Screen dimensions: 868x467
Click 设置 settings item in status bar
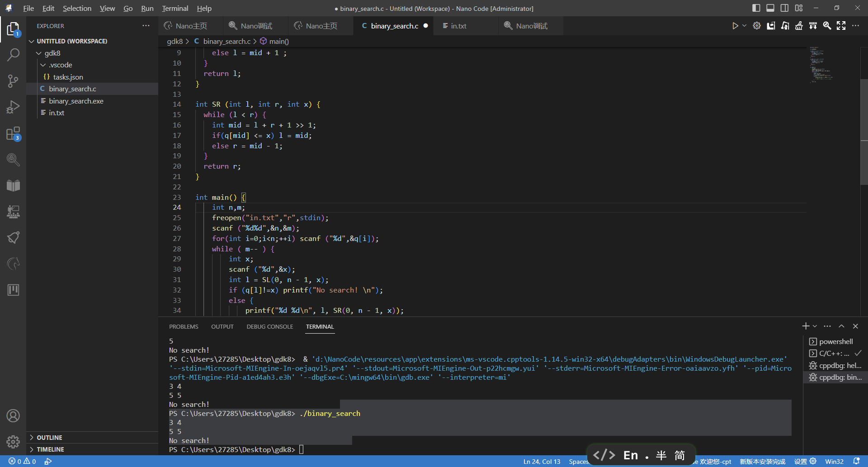click(805, 462)
